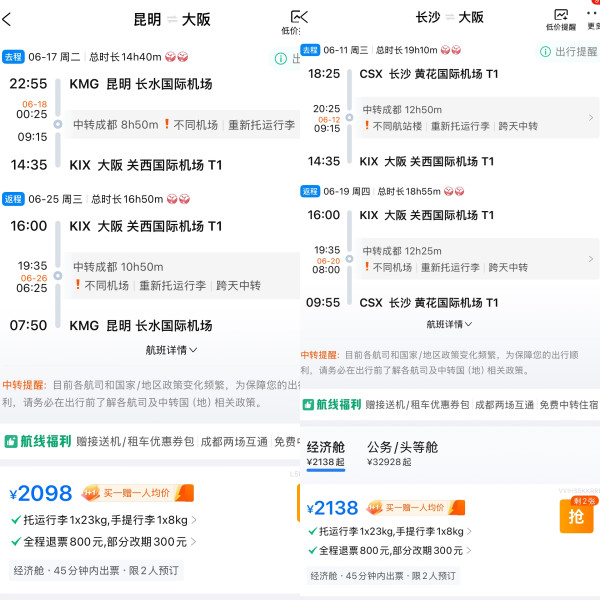Select 公务/头等舱 ¥32928起 tab
The height and width of the screenshot is (600, 600).
coord(402,454)
